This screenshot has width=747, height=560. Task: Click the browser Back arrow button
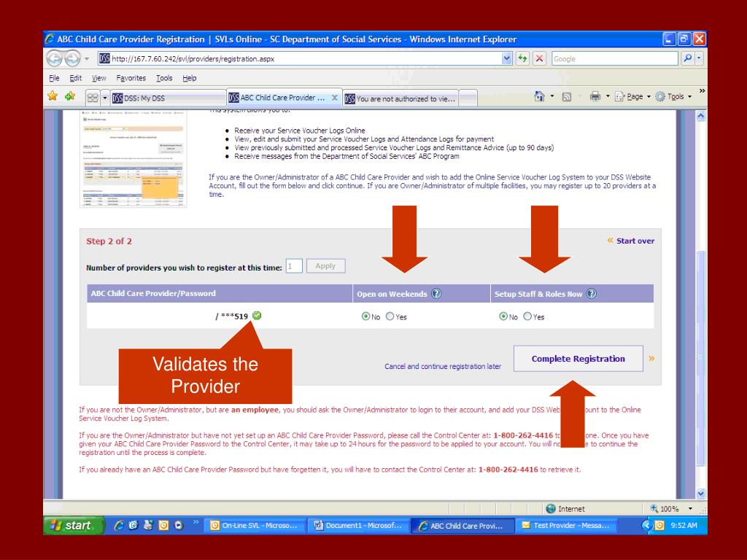[x=54, y=58]
